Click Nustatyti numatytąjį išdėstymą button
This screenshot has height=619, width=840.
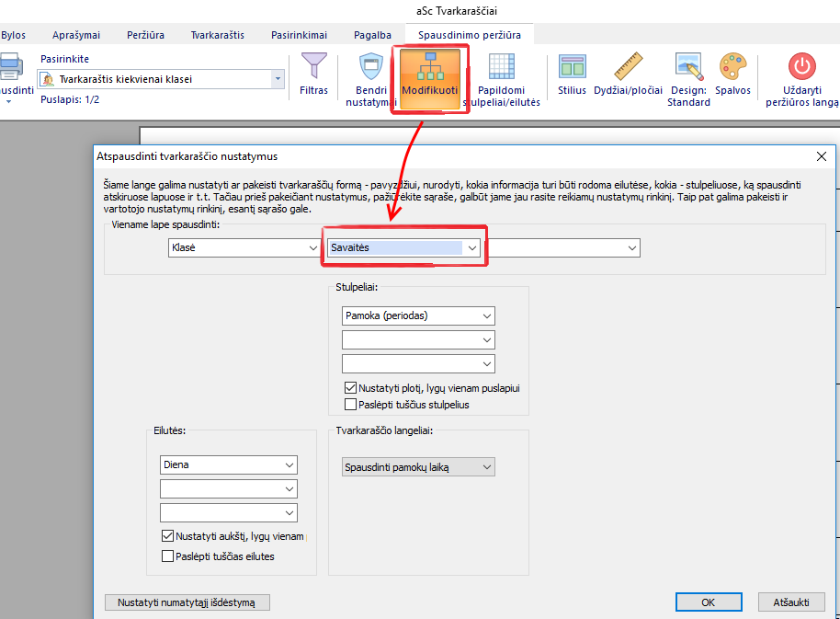tap(187, 602)
